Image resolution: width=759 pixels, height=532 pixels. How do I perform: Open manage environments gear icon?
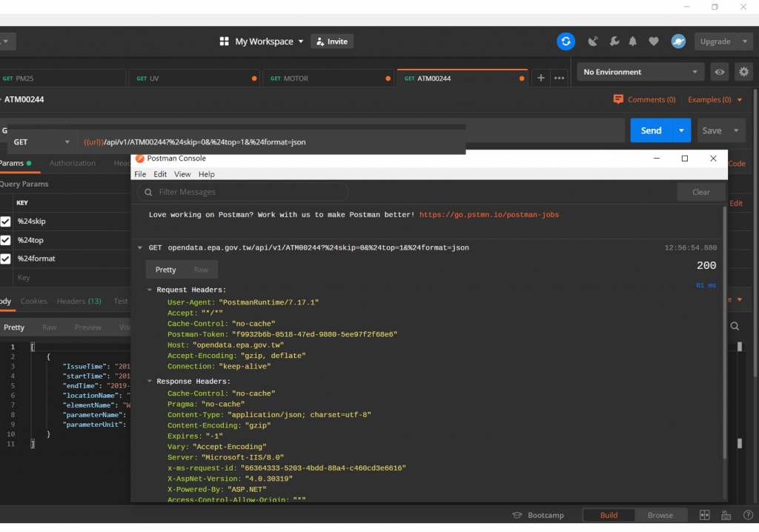743,72
